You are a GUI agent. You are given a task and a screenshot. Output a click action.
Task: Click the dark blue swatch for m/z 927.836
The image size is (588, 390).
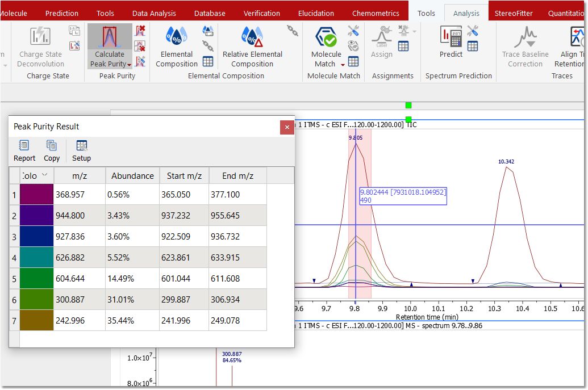[x=36, y=236]
